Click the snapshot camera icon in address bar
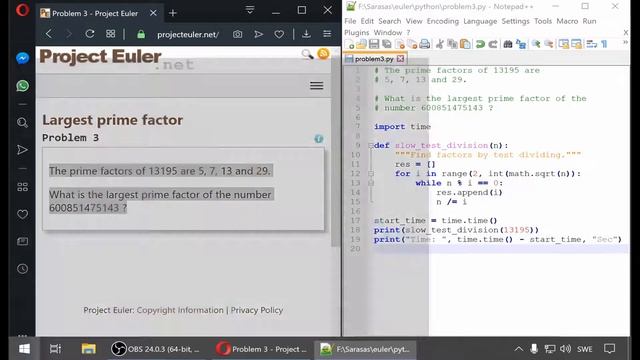The width and height of the screenshot is (640, 360). [238, 34]
